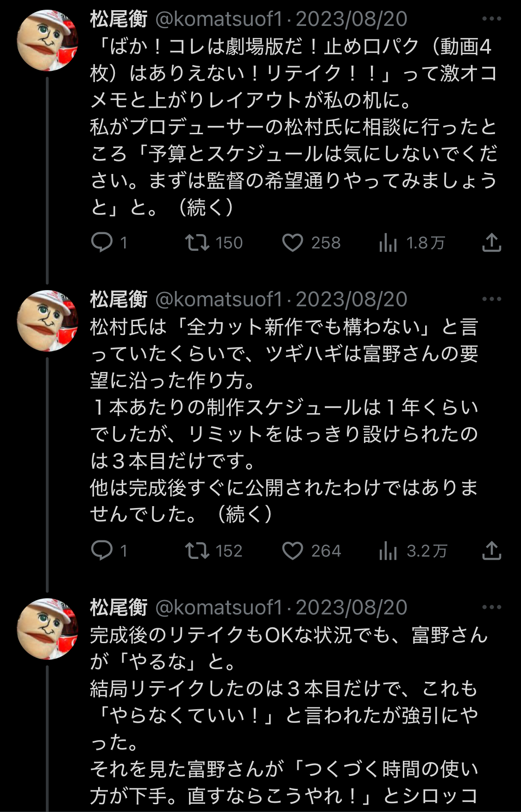Retweet the tweet with 152 reposts
Image resolution: width=521 pixels, height=812 pixels.
198,550
